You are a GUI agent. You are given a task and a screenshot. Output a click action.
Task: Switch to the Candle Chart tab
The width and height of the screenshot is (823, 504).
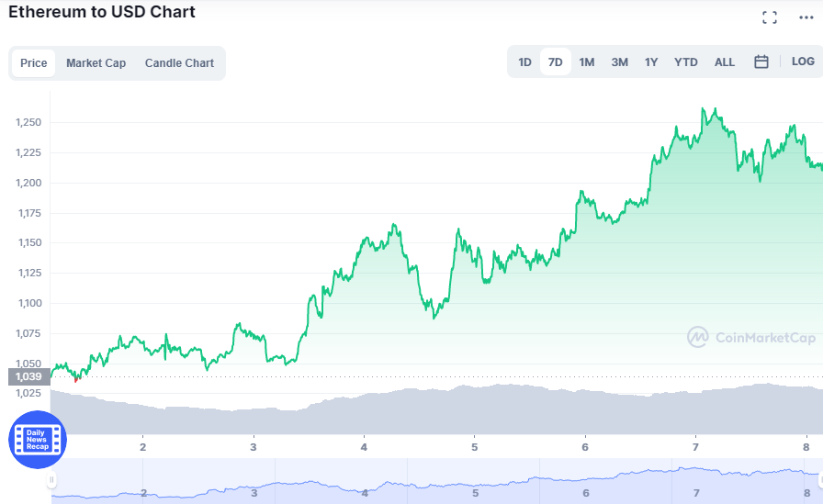coord(179,63)
